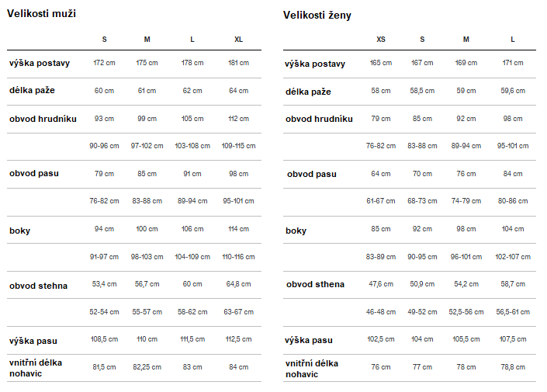Select the 82,25 cm inseam cell
Viewport: 547px width, 392px height.
tap(147, 367)
